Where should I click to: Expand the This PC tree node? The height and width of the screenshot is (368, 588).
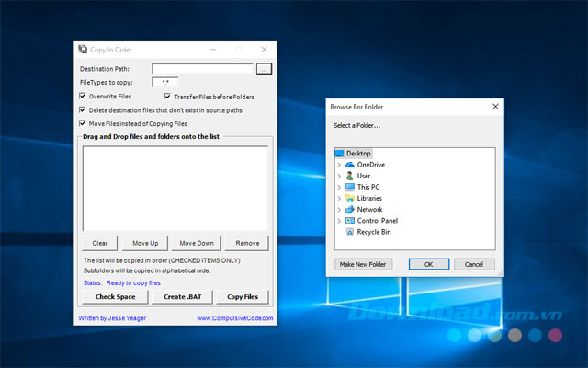coord(339,187)
